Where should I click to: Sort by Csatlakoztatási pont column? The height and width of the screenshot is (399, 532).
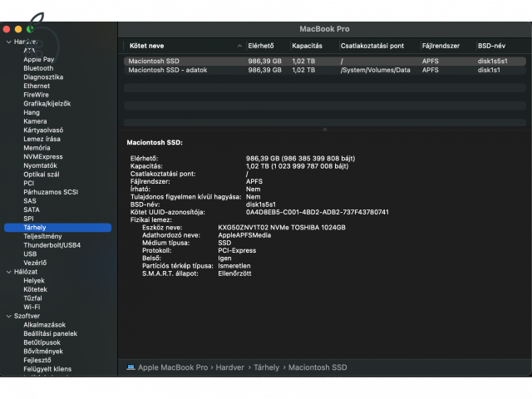[x=372, y=46]
